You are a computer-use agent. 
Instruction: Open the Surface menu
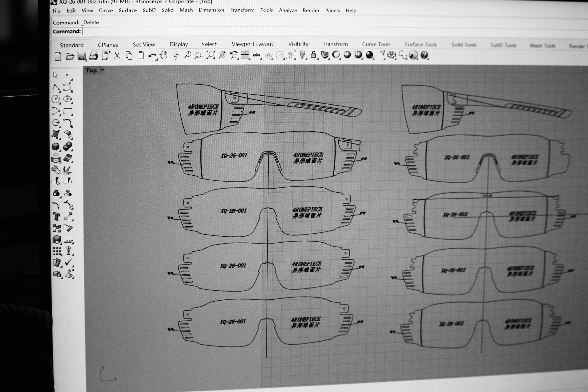(x=127, y=10)
